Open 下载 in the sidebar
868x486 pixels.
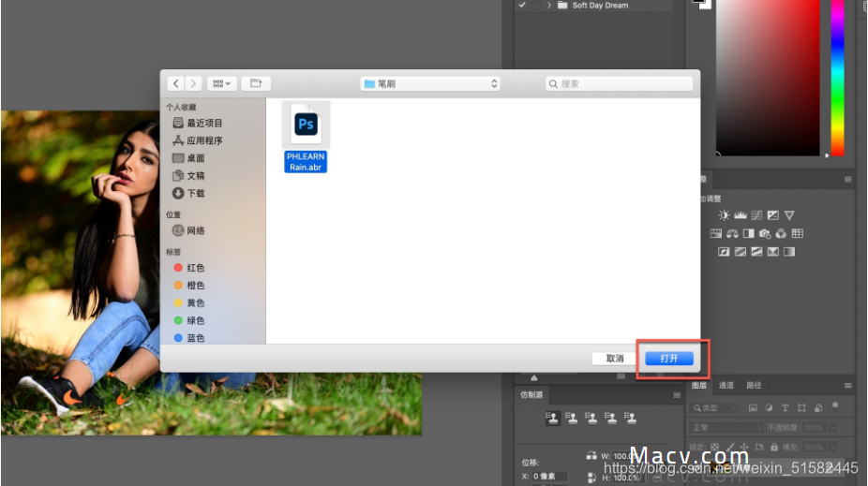pos(188,193)
